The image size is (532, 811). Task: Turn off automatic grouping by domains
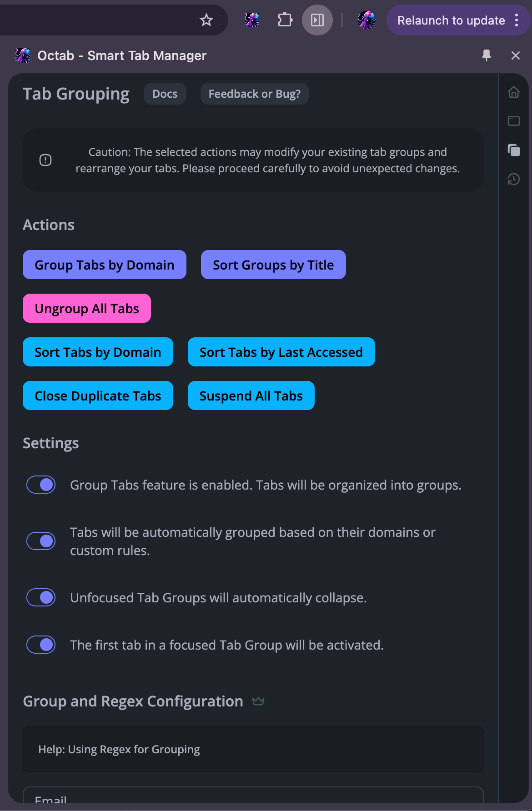tap(40, 541)
